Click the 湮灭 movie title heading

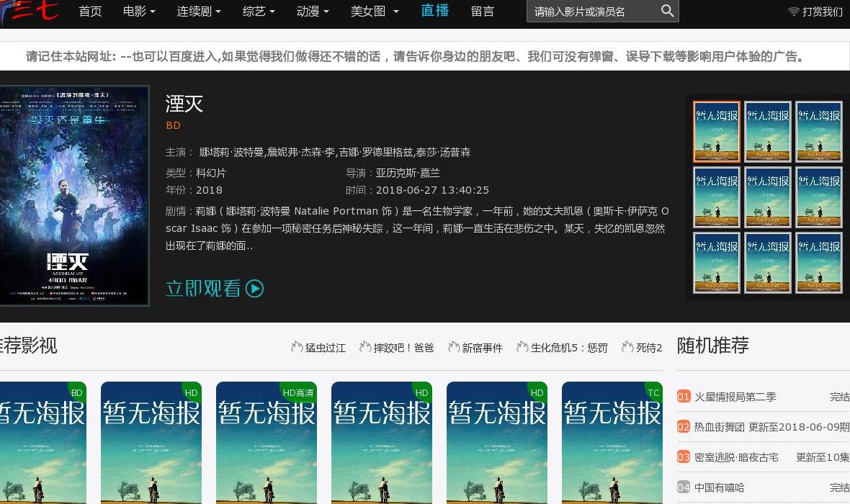pos(184,104)
